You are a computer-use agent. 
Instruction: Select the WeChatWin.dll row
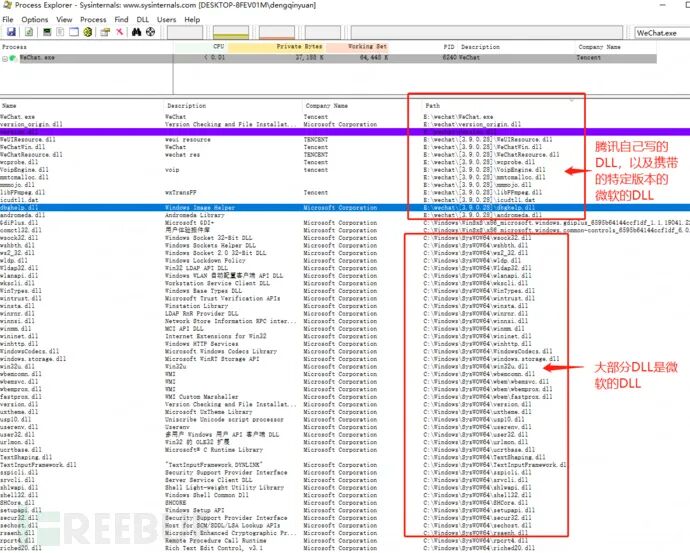click(x=345, y=147)
